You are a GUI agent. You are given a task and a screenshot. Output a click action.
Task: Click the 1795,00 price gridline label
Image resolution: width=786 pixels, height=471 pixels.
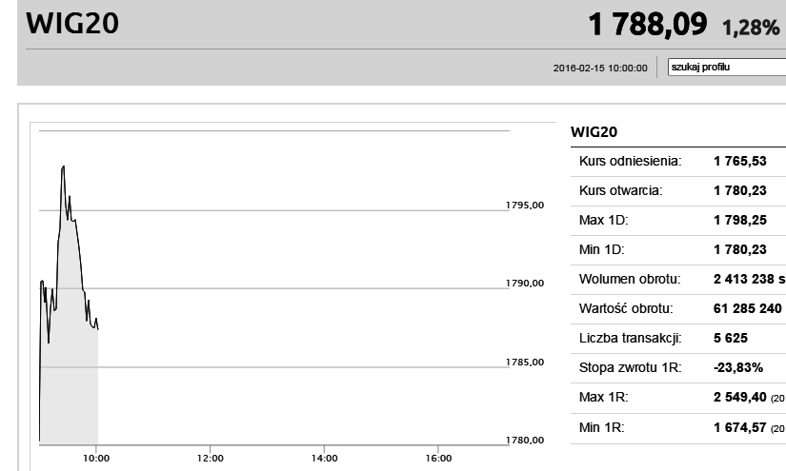click(525, 205)
